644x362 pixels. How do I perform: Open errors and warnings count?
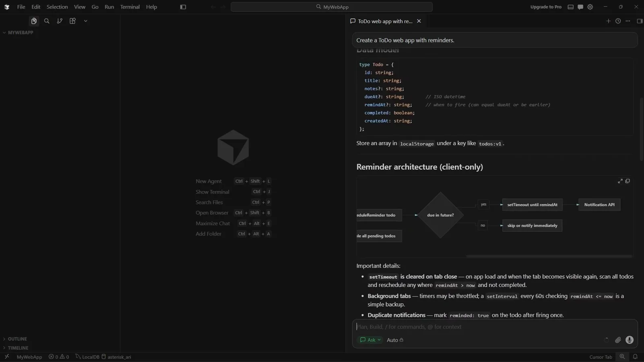point(59,357)
